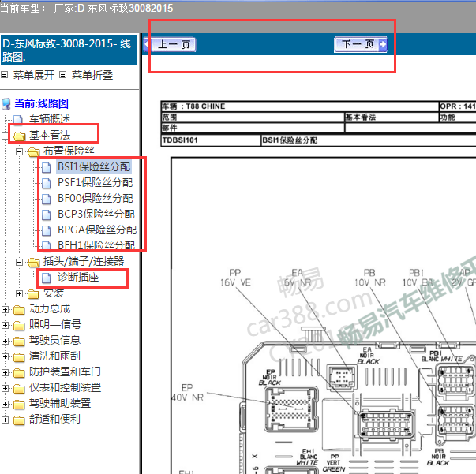
Task: Select the 驾驶员信息 folder label
Action: (54, 340)
